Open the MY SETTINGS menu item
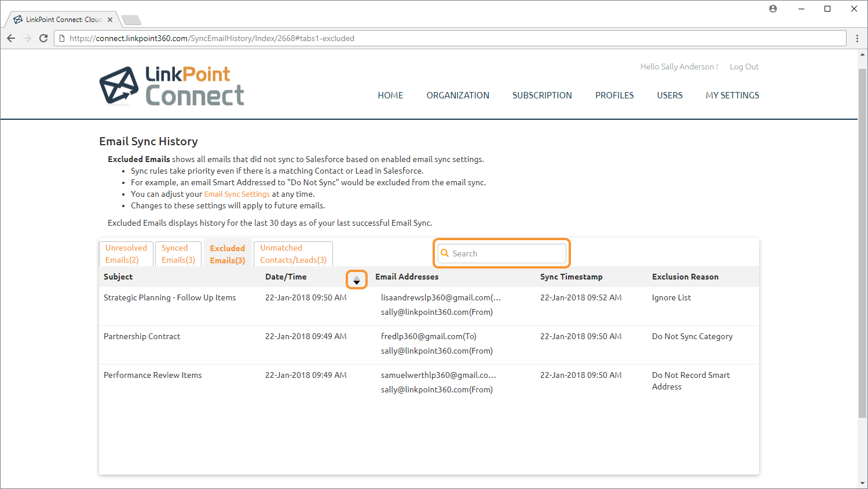 [733, 95]
